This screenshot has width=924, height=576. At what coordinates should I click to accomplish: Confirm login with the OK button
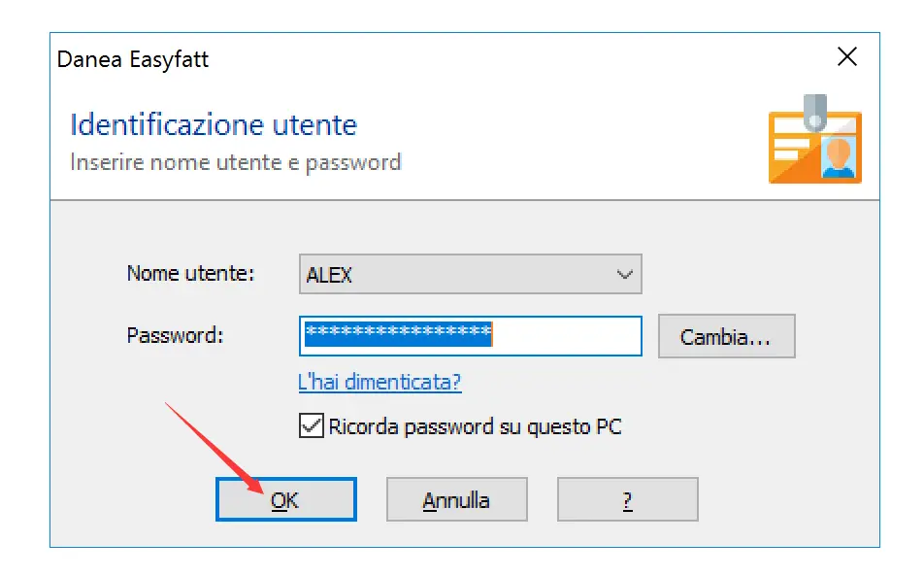click(285, 500)
